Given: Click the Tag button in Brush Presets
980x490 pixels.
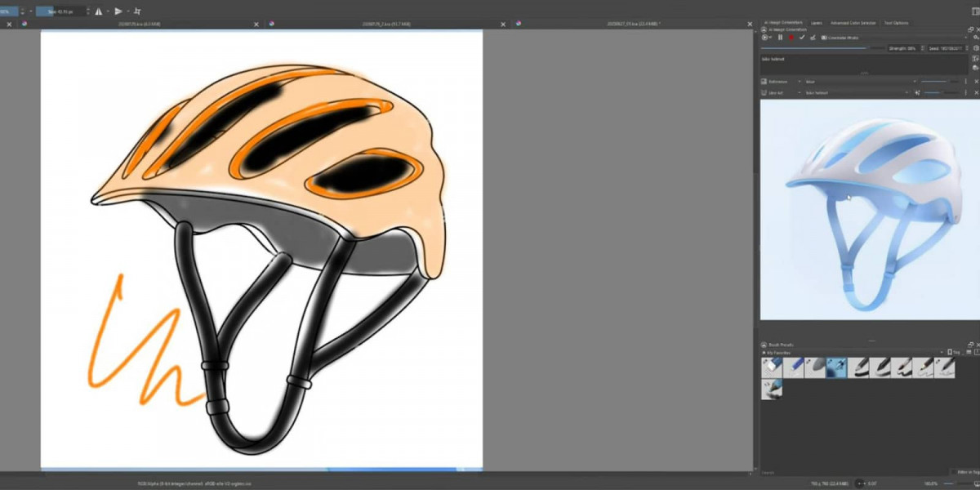Looking at the screenshot, I should pos(952,351).
